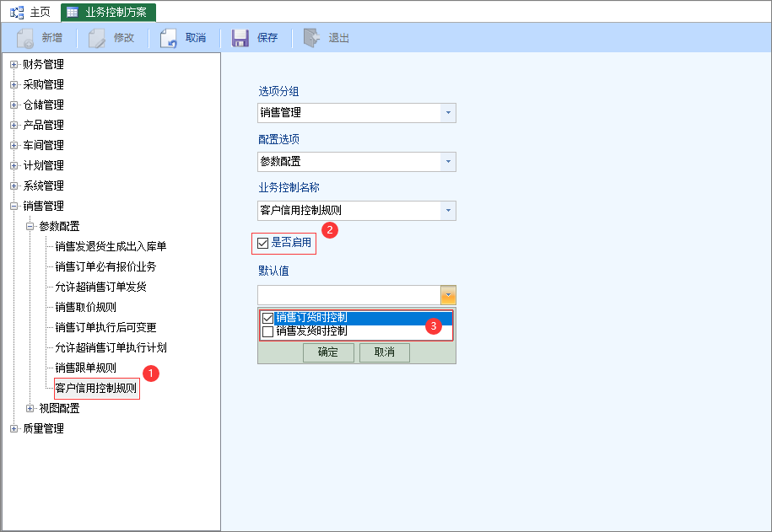
Task: Click 客户信用控制规则 text in 业务控制名称 field
Action: 301,211
